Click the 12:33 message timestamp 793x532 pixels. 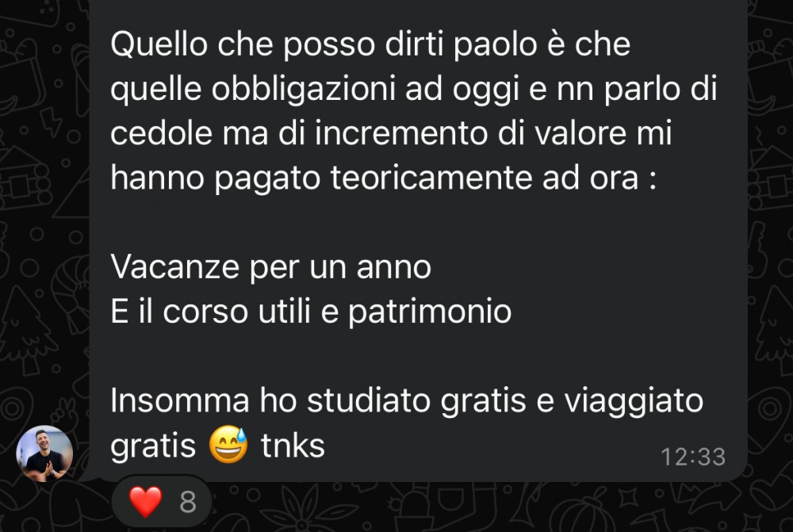pyautogui.click(x=693, y=457)
